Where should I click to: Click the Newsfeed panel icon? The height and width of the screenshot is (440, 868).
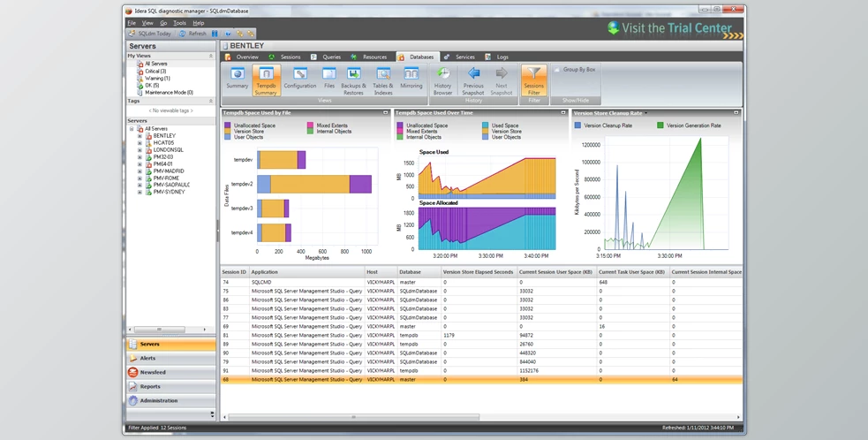[x=132, y=372]
